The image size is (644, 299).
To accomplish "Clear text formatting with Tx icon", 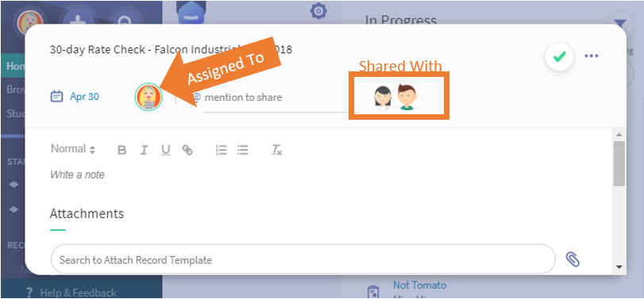I will 276,150.
